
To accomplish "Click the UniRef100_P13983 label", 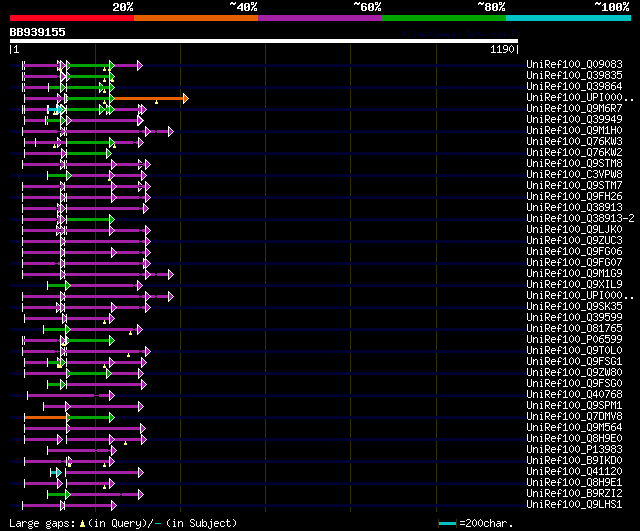I will (x=574, y=450).
